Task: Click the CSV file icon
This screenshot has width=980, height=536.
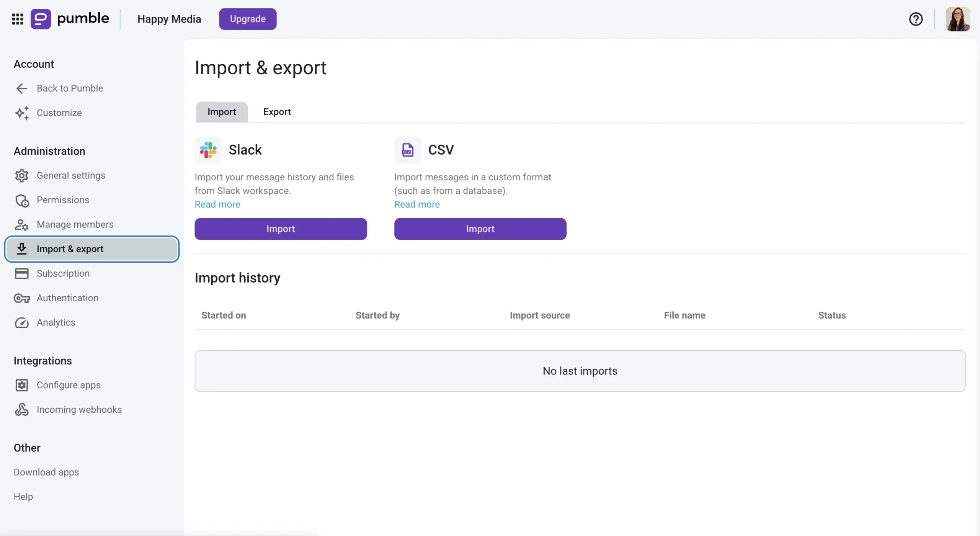Action: pos(408,150)
